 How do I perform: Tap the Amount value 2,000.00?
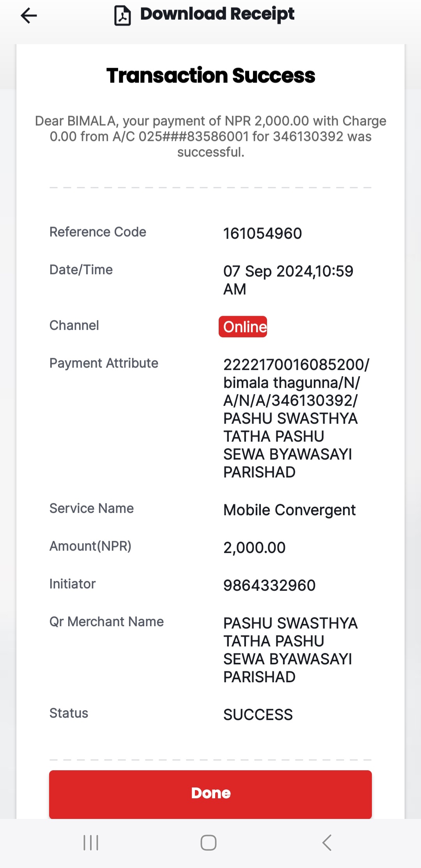point(255,548)
